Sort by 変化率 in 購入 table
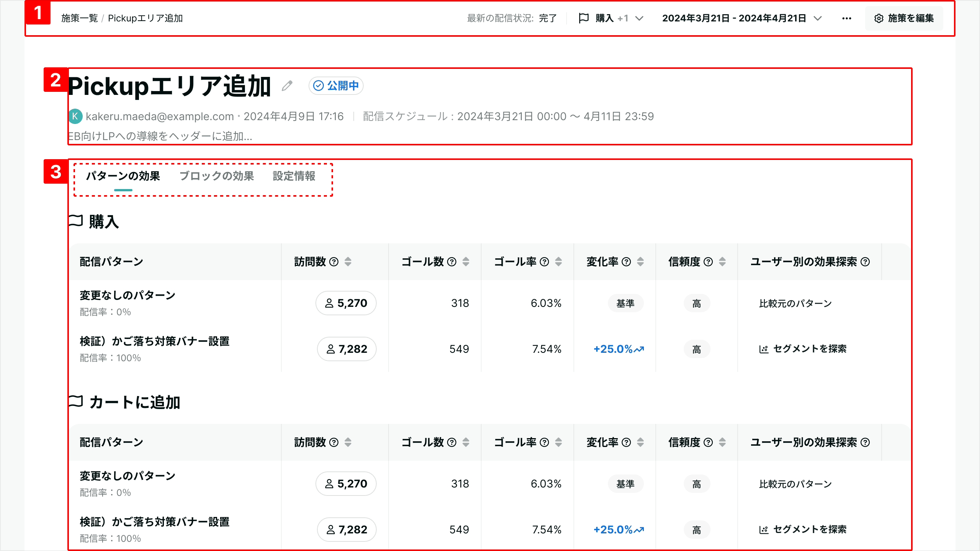The height and width of the screenshot is (551, 980). pos(640,262)
